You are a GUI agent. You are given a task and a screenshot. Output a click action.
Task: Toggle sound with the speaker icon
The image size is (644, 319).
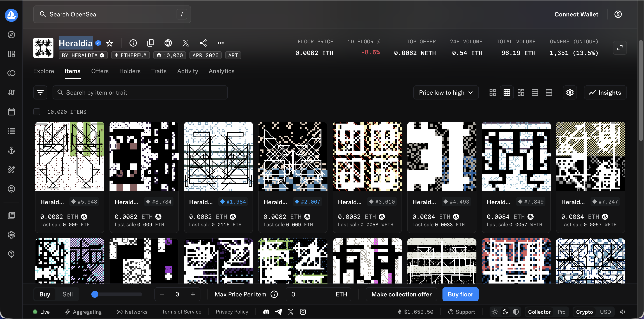pos(623,312)
